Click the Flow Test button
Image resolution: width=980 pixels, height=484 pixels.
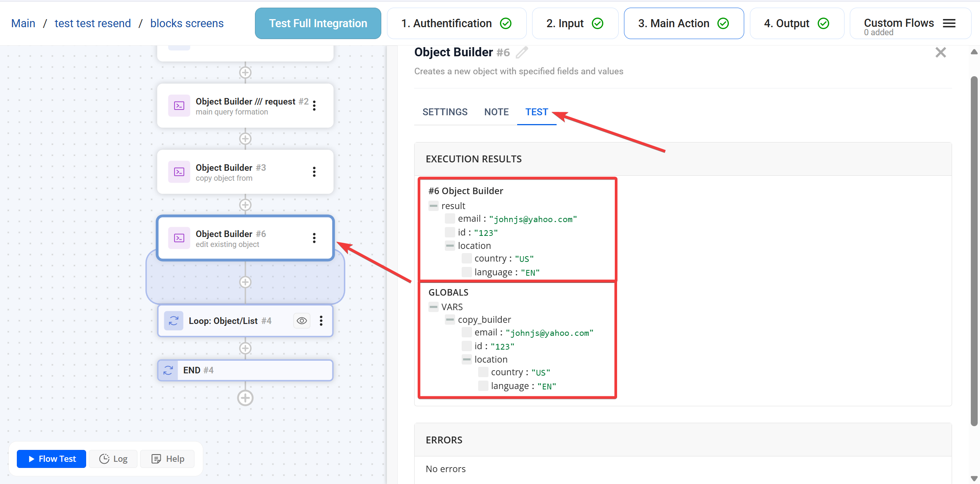(52, 459)
